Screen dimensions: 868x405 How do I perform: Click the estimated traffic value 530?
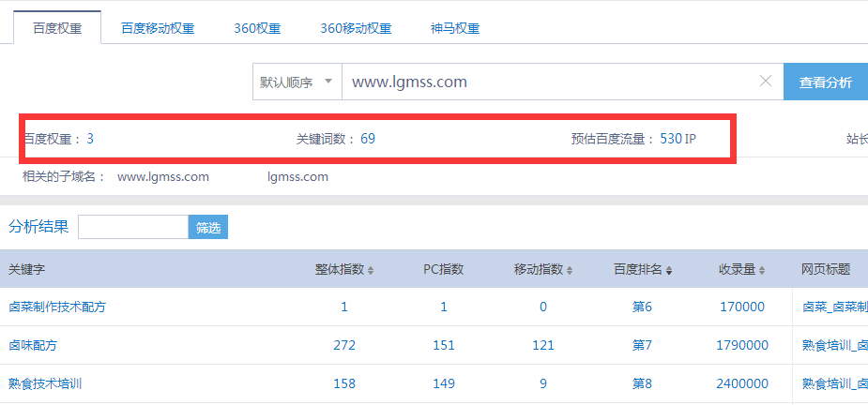click(x=671, y=139)
